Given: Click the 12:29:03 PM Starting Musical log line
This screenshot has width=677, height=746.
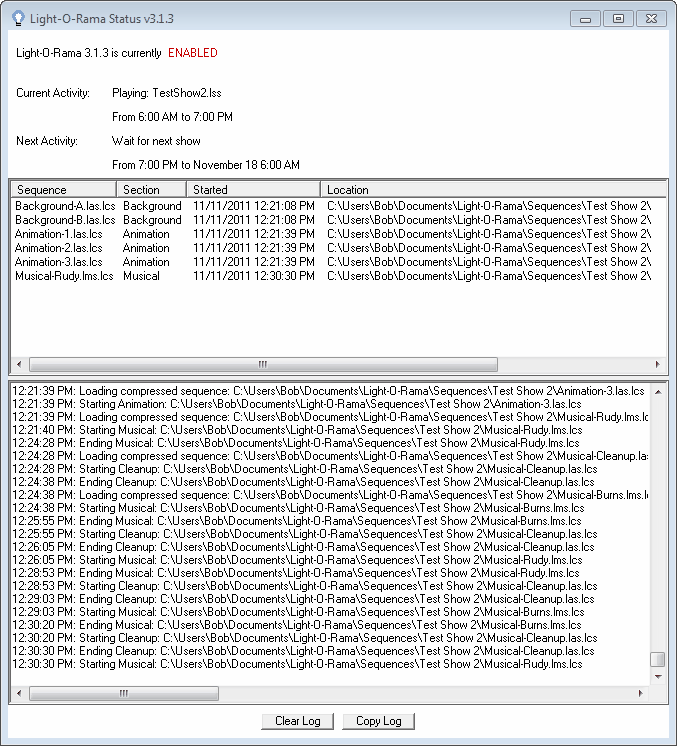Looking at the screenshot, I should (x=298, y=612).
